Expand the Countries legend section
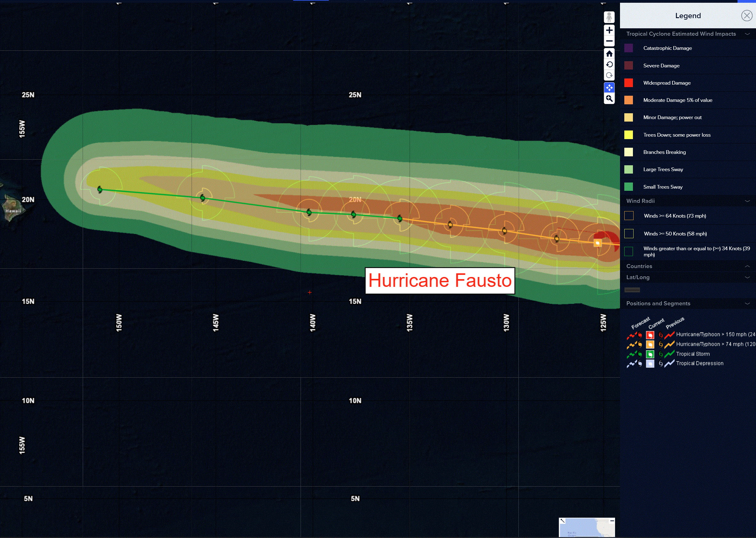This screenshot has height=538, width=756. click(x=747, y=266)
